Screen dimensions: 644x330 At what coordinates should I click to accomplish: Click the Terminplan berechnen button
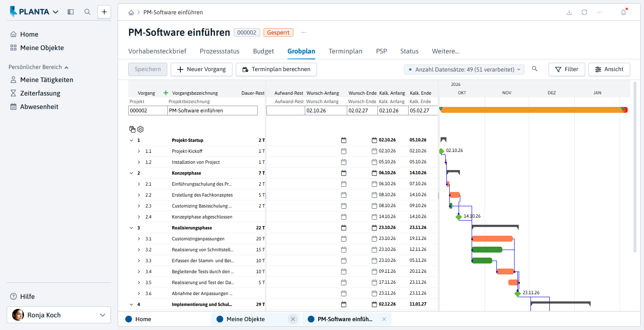click(x=276, y=69)
